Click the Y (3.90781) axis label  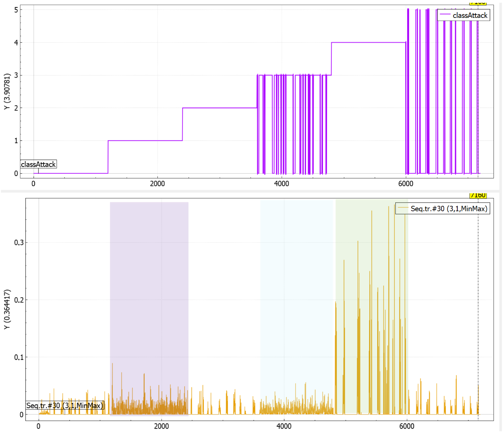pos(7,92)
